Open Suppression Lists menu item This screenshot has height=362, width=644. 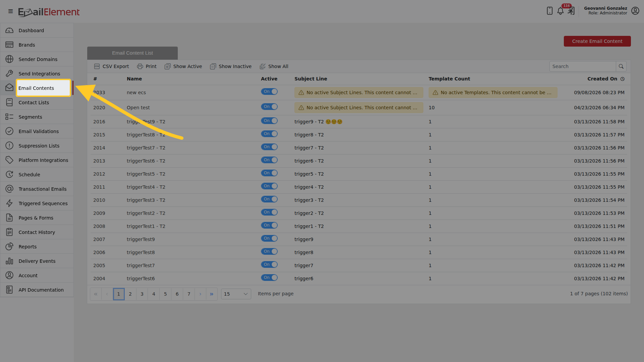37,146
